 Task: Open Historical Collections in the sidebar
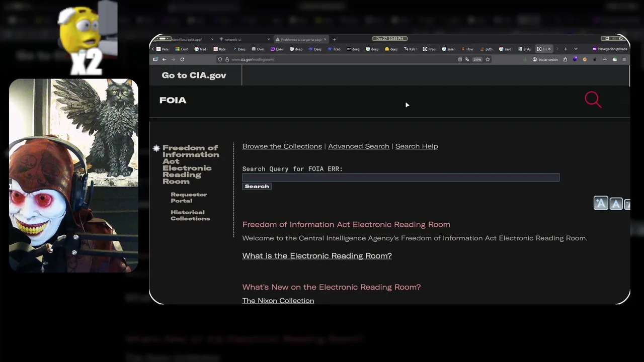click(x=190, y=215)
